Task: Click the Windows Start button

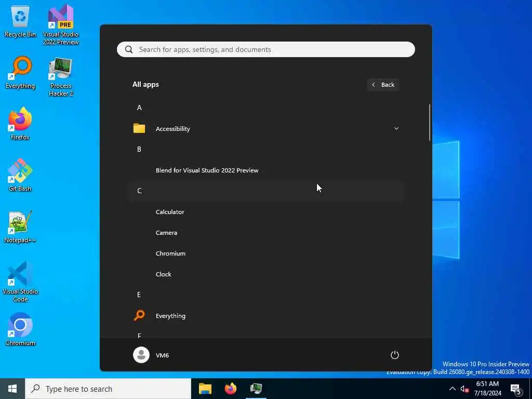Action: pyautogui.click(x=12, y=389)
